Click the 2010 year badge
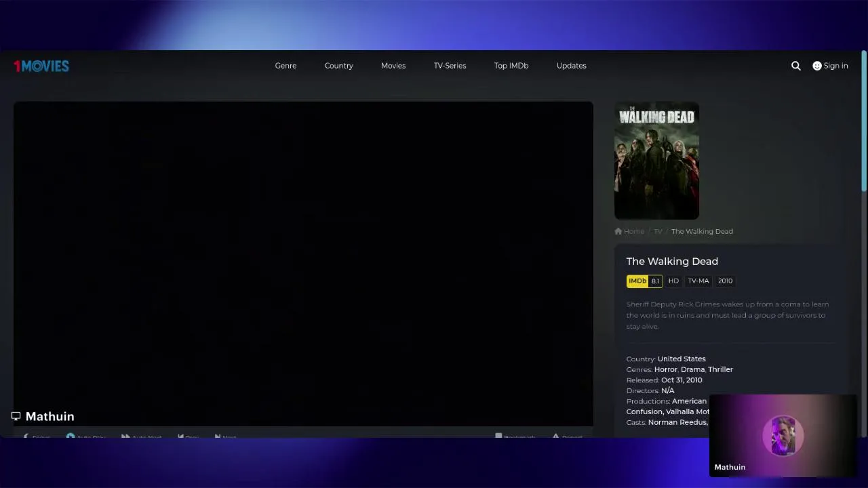Image resolution: width=868 pixels, height=488 pixels. (x=725, y=281)
